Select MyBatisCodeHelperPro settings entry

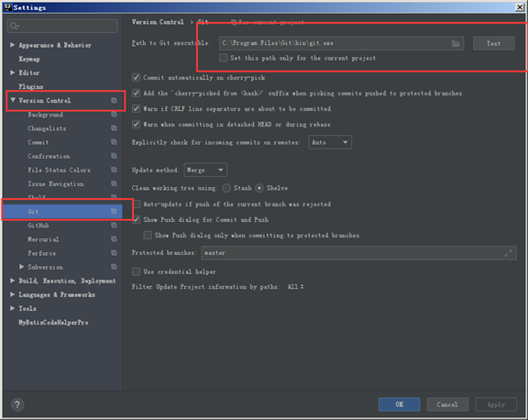[53, 322]
